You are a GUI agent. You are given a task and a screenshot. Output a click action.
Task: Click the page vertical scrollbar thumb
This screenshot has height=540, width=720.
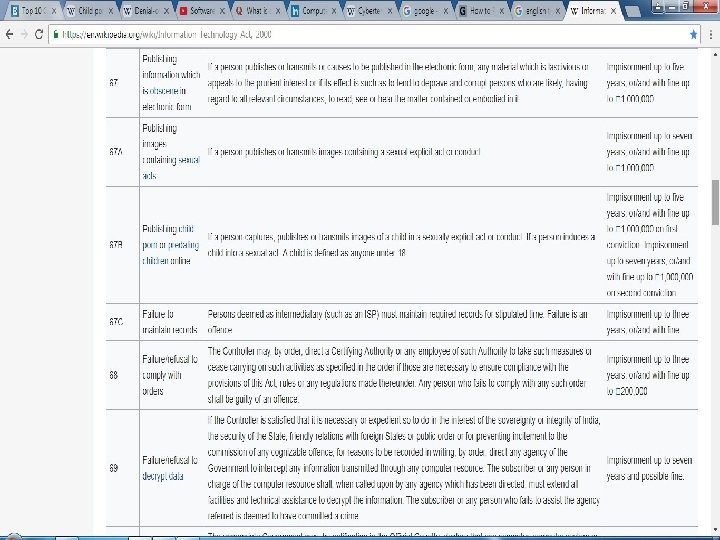click(x=715, y=202)
